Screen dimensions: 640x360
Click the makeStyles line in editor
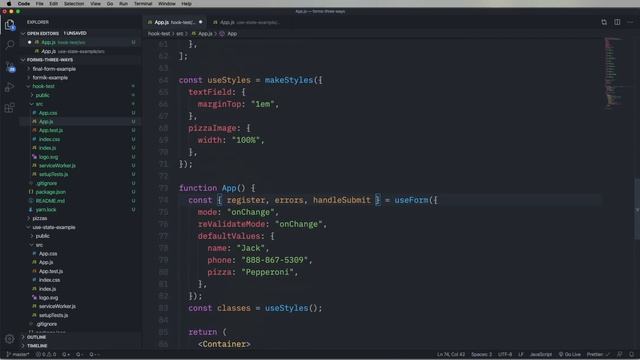click(x=251, y=80)
